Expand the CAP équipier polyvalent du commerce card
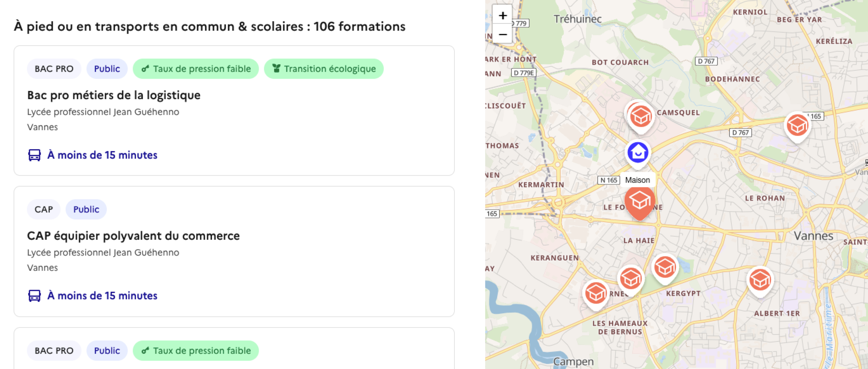 point(133,236)
